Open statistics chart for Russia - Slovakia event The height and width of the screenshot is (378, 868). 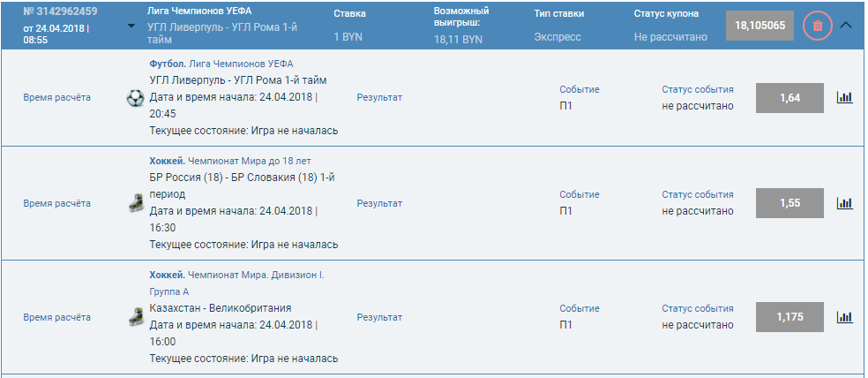tap(845, 203)
